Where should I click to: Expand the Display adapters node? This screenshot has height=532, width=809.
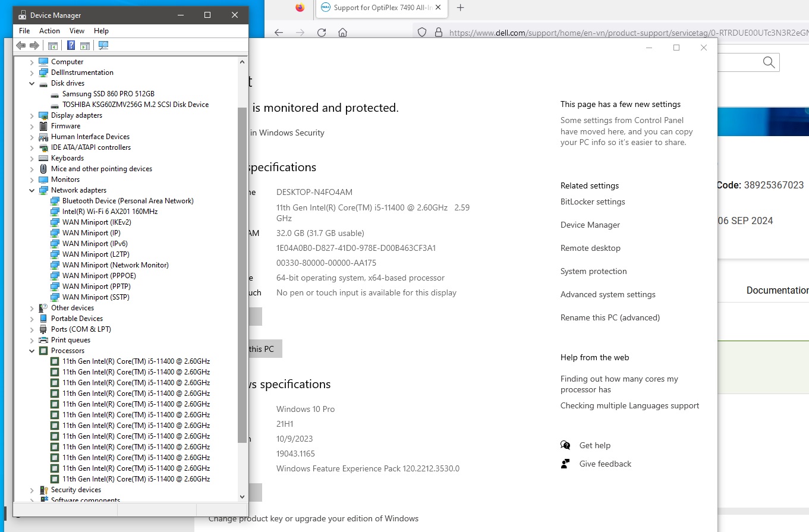coord(32,116)
